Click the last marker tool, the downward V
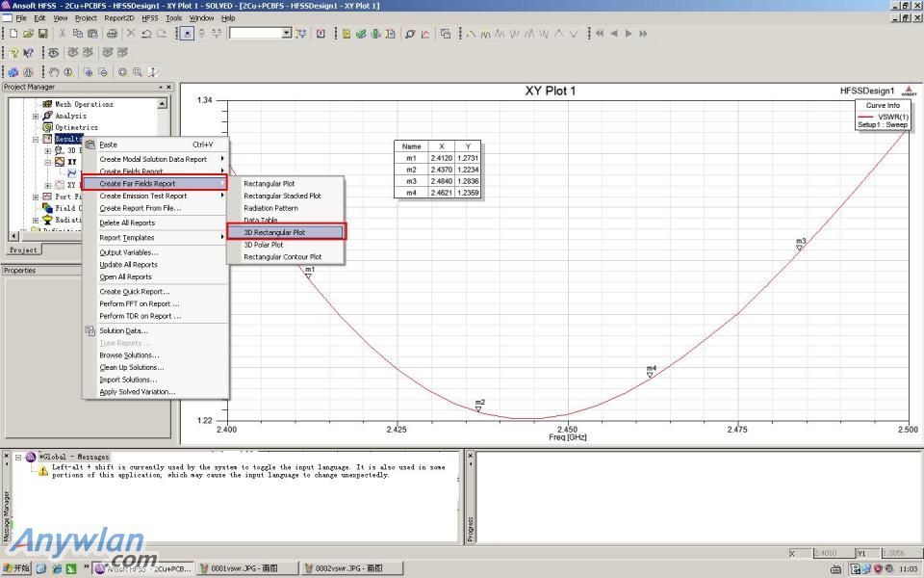 tap(574, 34)
